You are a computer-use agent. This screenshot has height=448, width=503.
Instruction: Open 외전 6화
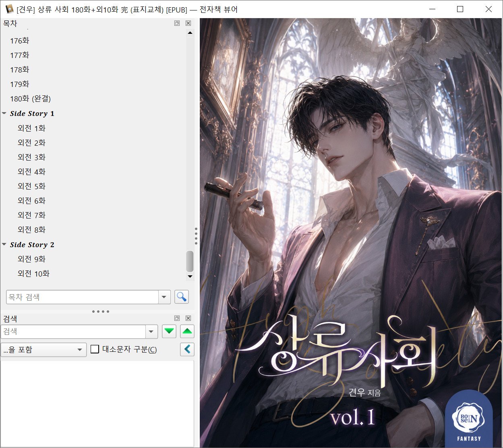[31, 200]
